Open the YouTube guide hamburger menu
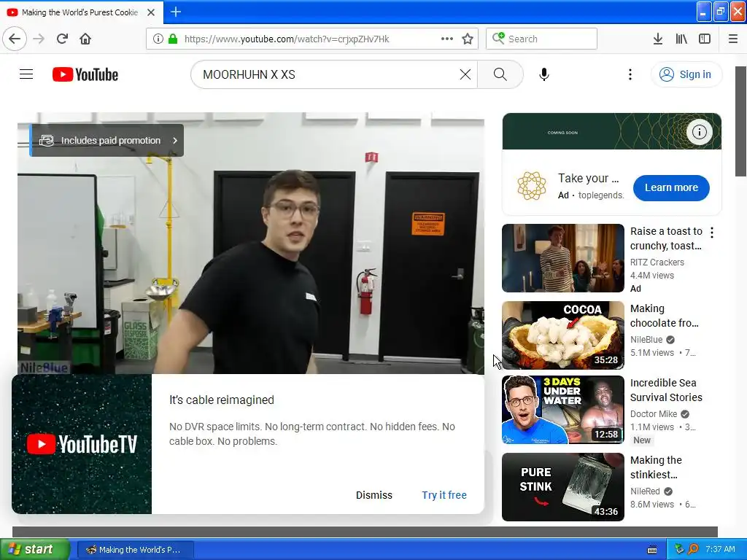 click(x=26, y=74)
